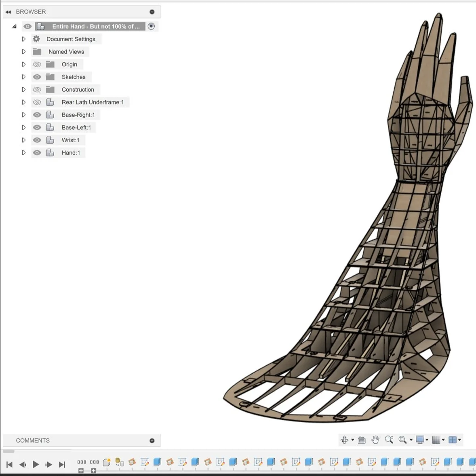
Task: Expand the COMMENTS panel plus button
Action: (x=152, y=440)
